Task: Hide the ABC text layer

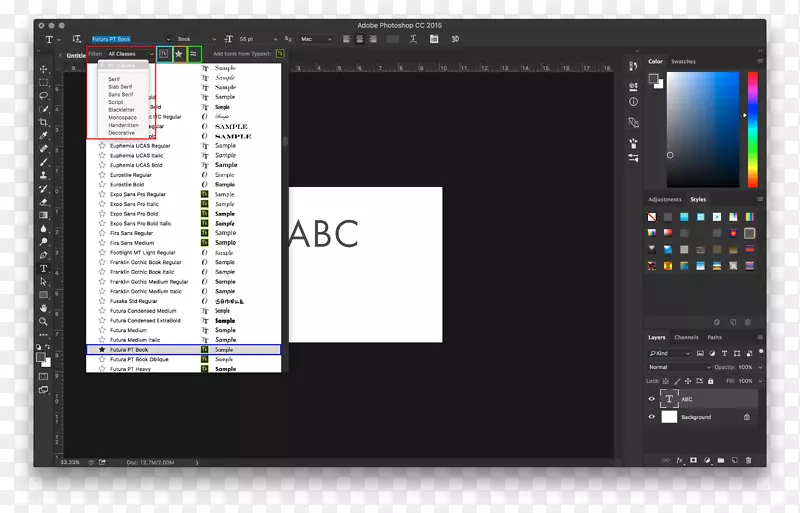Action: point(652,399)
